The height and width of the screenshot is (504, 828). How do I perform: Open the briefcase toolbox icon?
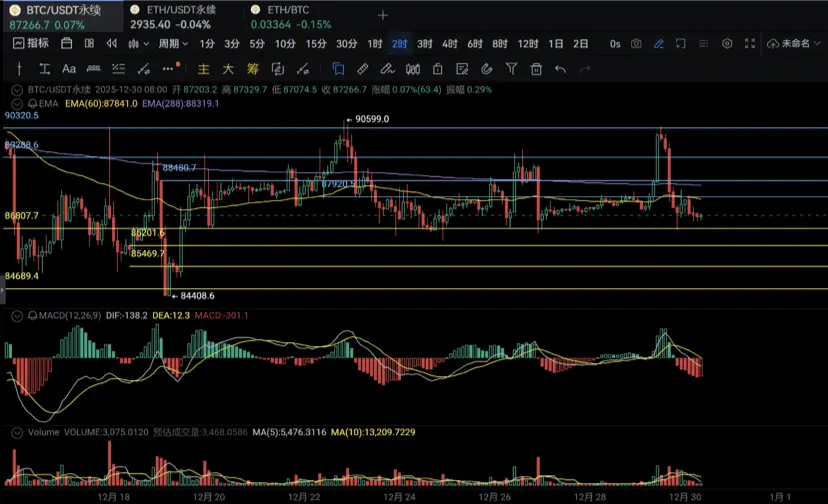click(67, 43)
